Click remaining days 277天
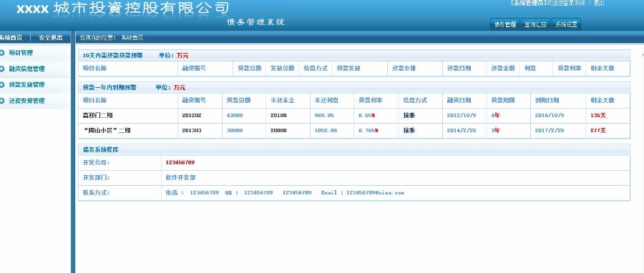 click(x=598, y=131)
